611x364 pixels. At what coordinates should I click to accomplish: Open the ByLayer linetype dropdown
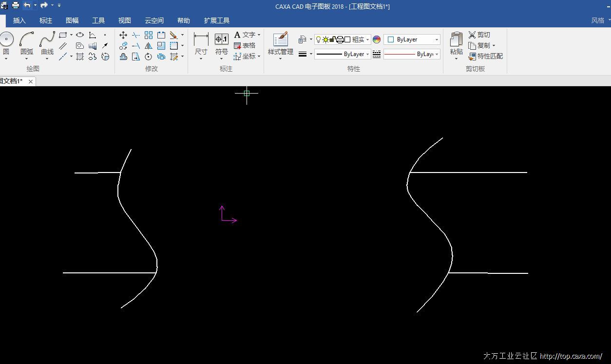412,54
